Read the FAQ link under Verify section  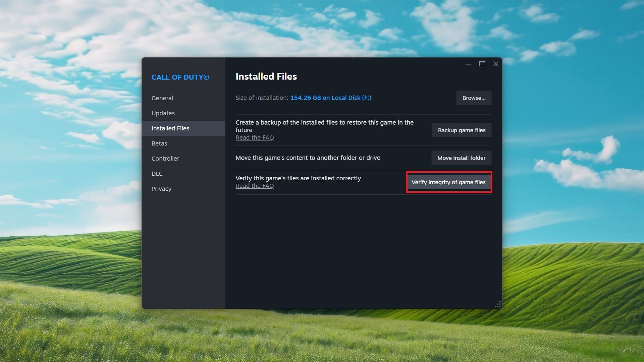click(254, 186)
